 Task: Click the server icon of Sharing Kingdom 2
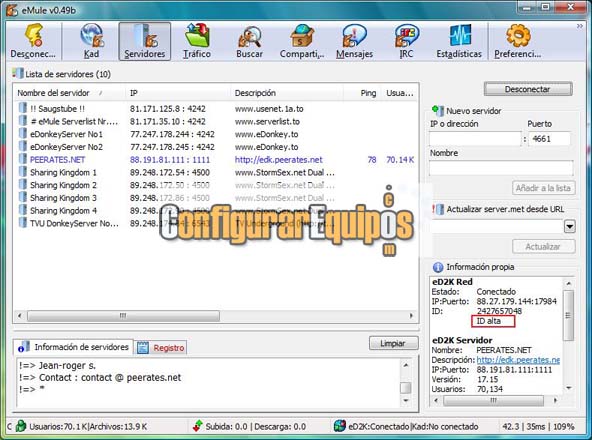click(x=23, y=185)
